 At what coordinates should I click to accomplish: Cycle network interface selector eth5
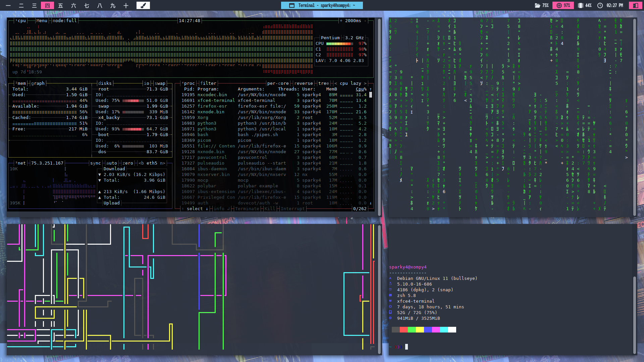click(152, 163)
